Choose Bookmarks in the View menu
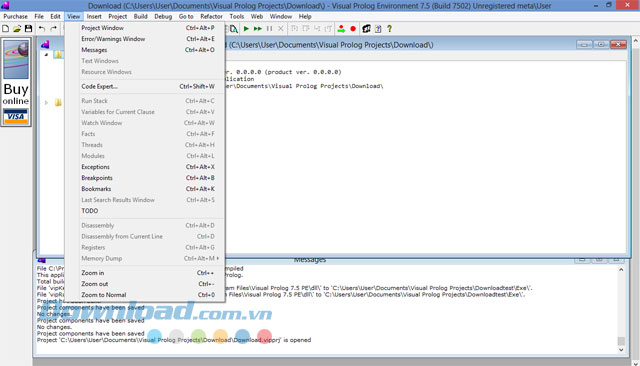 [x=145, y=189]
